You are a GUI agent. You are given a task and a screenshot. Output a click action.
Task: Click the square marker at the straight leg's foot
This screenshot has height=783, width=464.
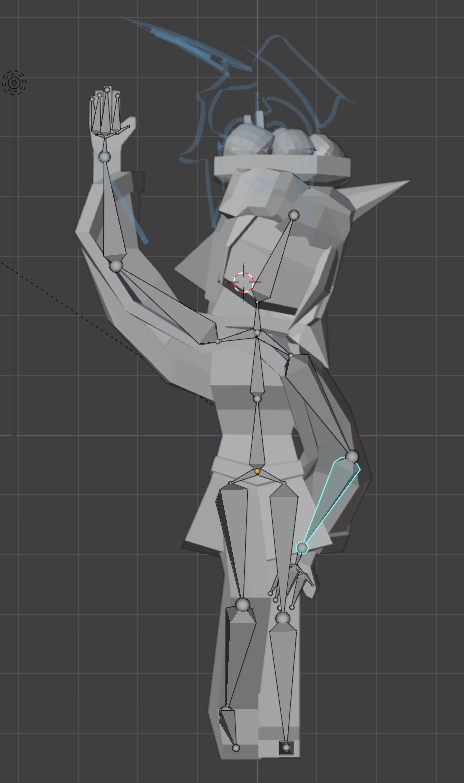pyautogui.click(x=286, y=748)
